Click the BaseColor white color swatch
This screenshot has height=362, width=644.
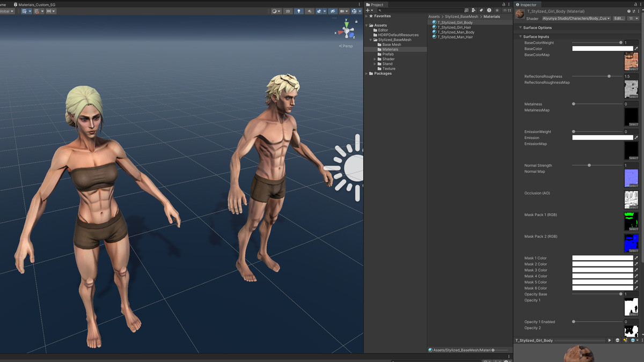[x=603, y=49]
